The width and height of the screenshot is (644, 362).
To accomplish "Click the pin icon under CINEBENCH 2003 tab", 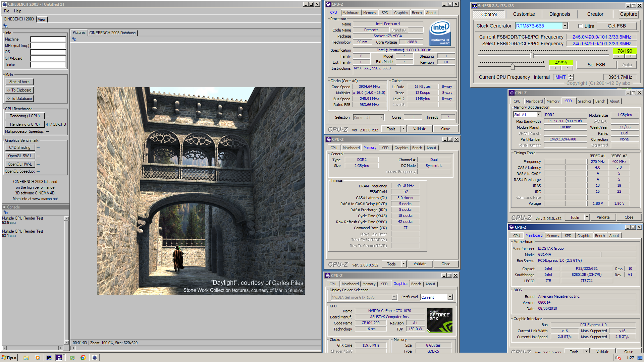I will tap(5, 26).
